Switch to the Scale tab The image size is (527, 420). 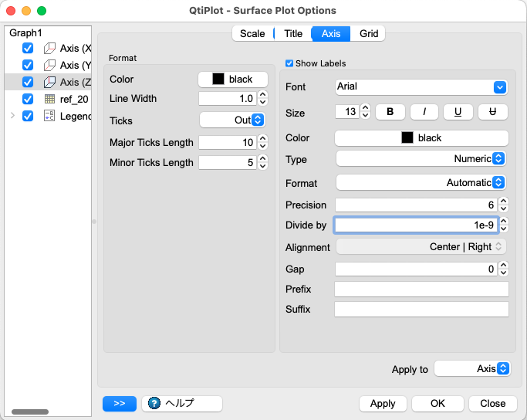(252, 34)
